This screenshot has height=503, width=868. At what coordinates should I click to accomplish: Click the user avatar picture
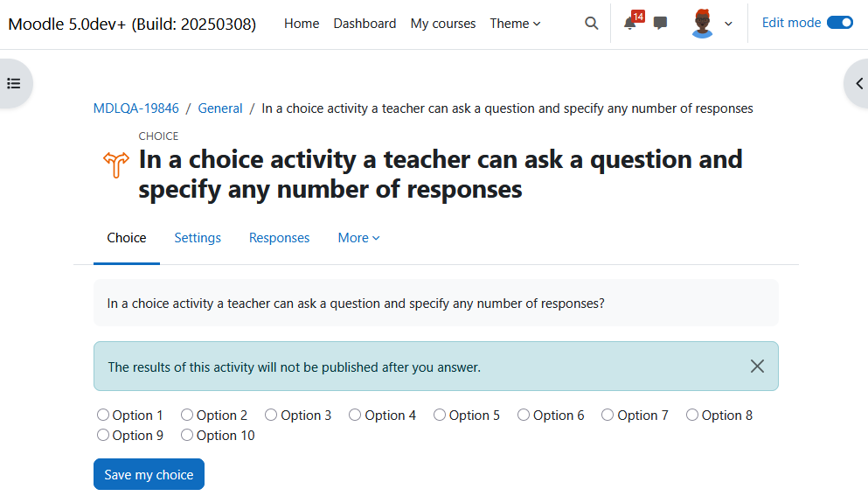(702, 24)
